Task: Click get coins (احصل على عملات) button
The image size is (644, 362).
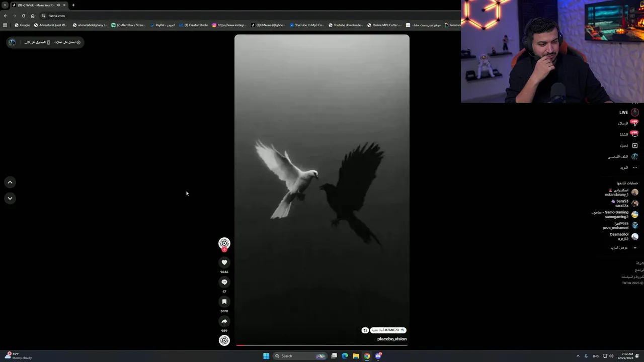Action: point(67,42)
